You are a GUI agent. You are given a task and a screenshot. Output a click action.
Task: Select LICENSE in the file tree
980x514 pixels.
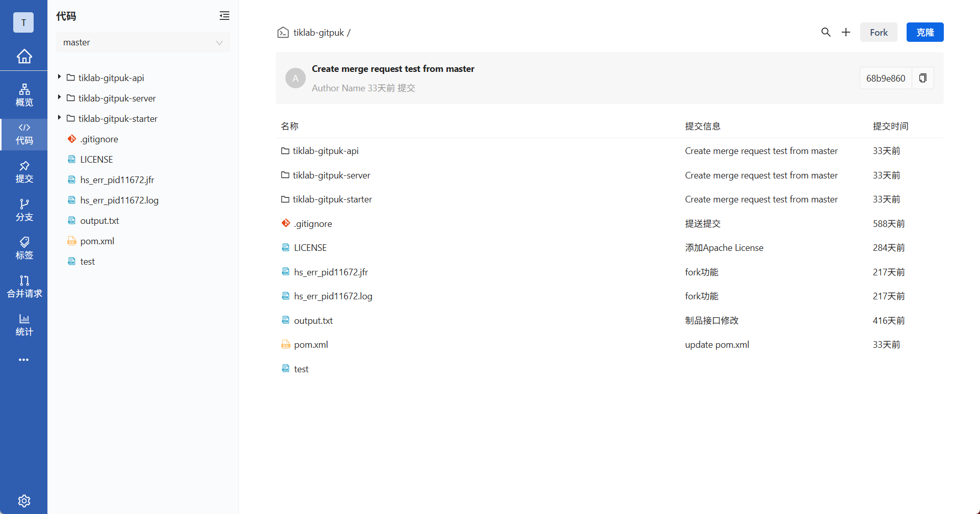(96, 160)
